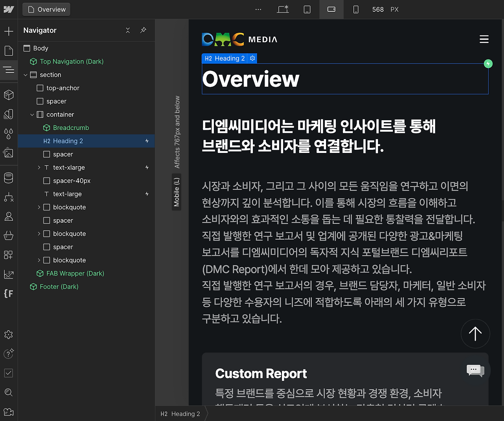Expand the blockquote directly below text-large
The image size is (504, 421).
(x=39, y=207)
